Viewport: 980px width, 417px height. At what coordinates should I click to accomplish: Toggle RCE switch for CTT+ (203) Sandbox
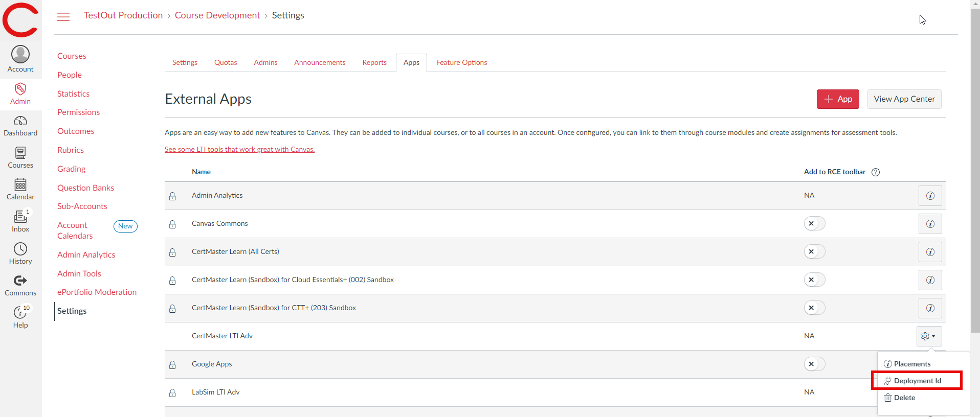point(814,308)
